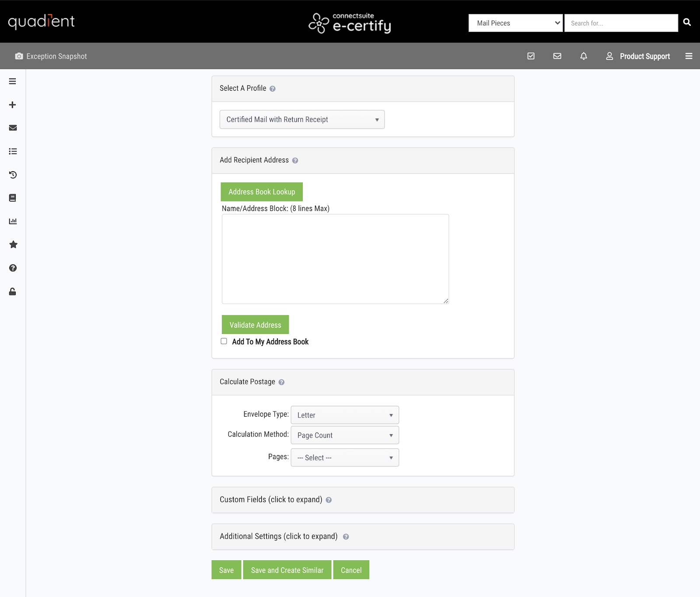
Task: Click Save and Create Similar
Action: tap(287, 569)
